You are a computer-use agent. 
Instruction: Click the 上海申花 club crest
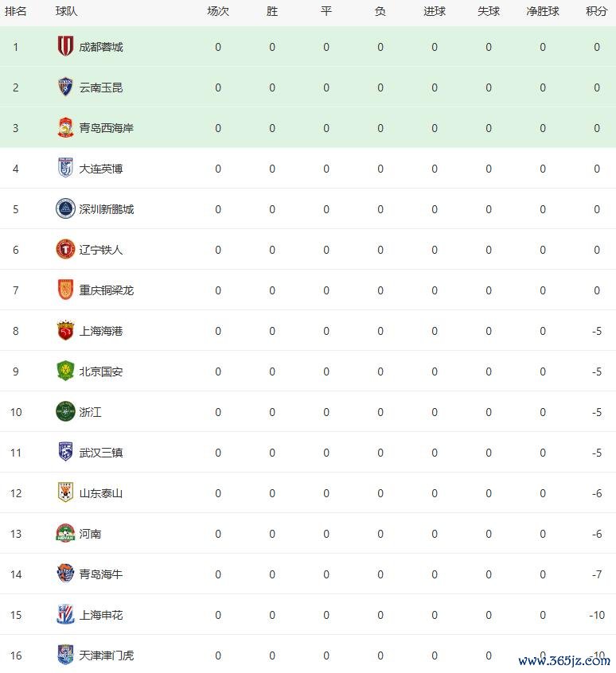pyautogui.click(x=65, y=615)
